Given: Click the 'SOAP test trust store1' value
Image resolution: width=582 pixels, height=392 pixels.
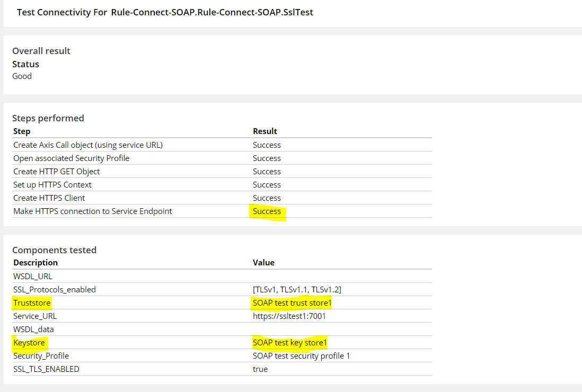Looking at the screenshot, I should pos(292,303).
